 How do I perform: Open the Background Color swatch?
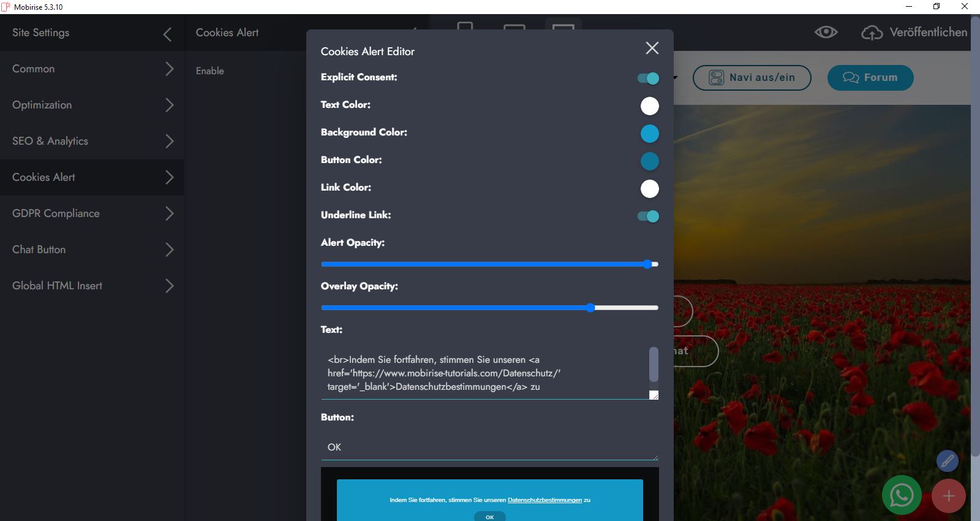649,134
